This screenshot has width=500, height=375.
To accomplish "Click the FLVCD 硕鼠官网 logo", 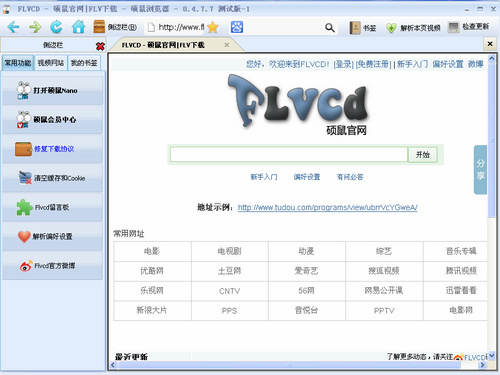I will pyautogui.click(x=299, y=105).
